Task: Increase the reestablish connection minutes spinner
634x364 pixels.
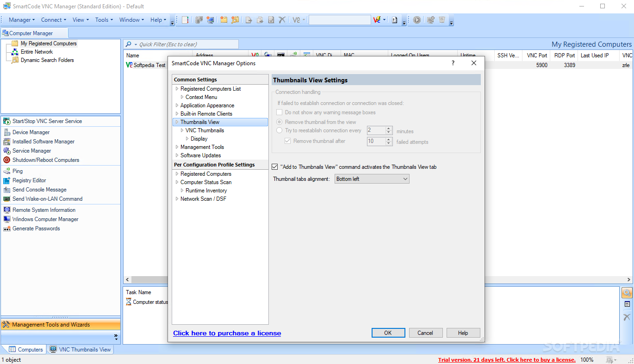Action: point(389,129)
